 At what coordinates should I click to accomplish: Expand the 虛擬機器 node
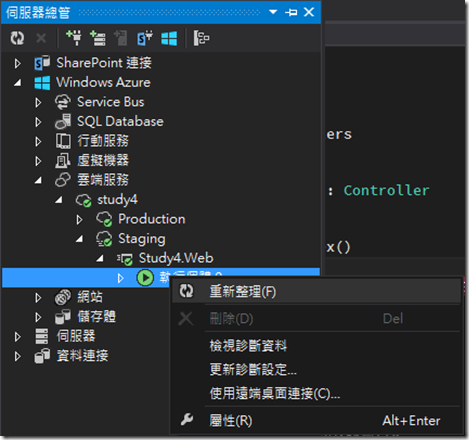38,161
